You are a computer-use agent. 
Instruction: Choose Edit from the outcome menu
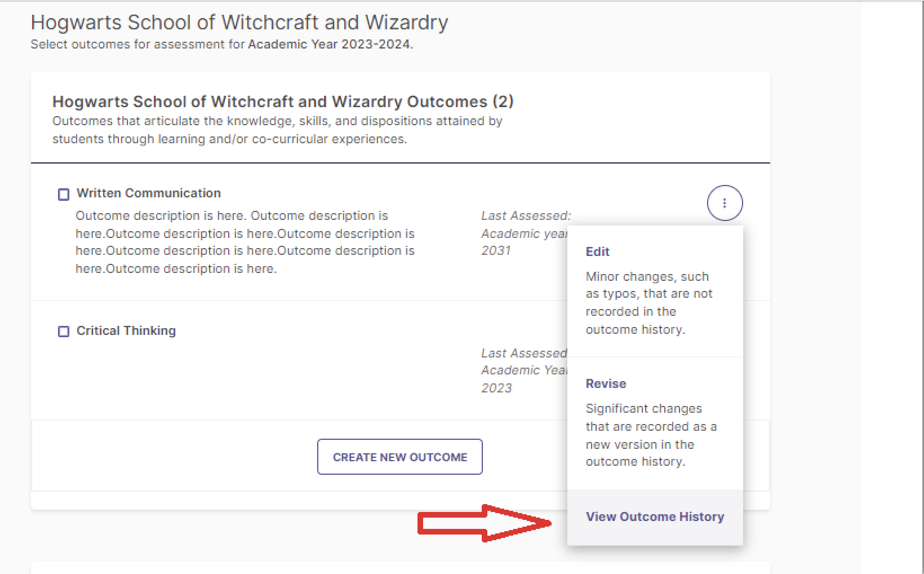pyautogui.click(x=597, y=251)
